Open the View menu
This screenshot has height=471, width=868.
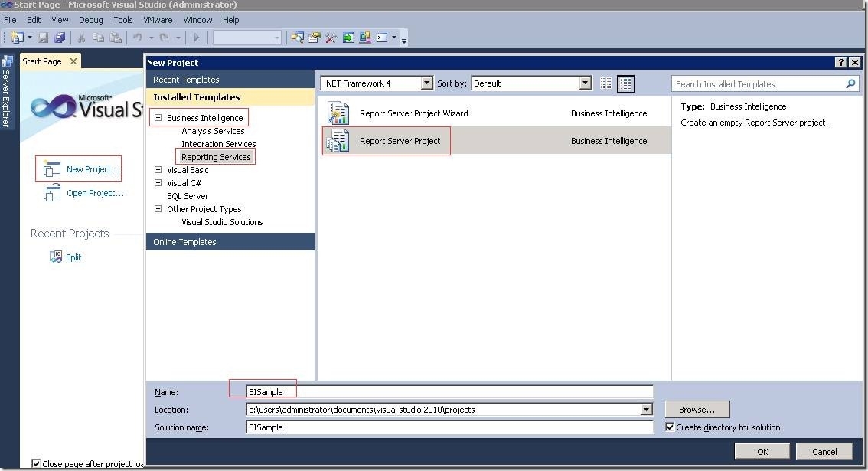[60, 20]
